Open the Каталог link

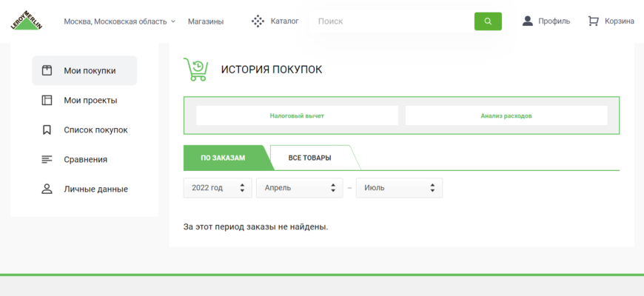click(x=285, y=21)
